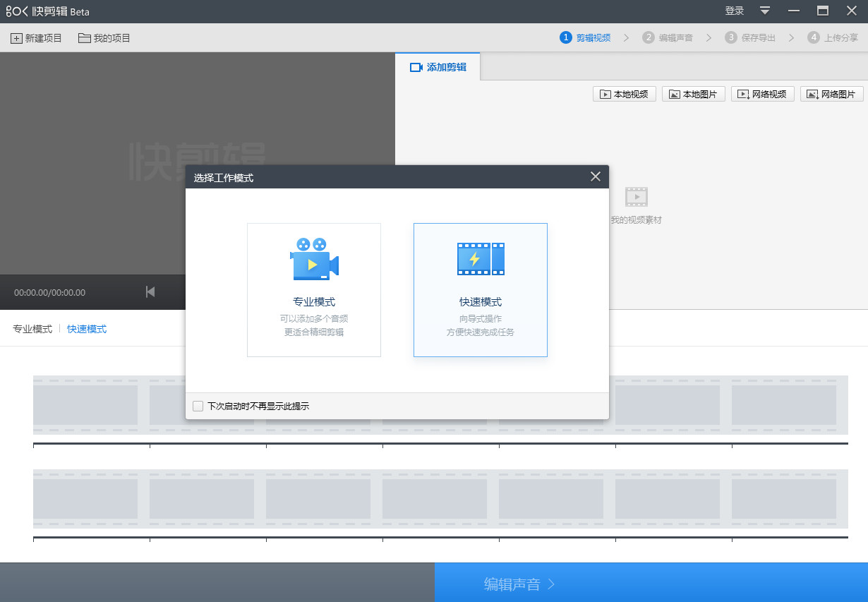The image size is (868, 602).
Task: Minimize the 快剪辑 window
Action: (x=794, y=11)
